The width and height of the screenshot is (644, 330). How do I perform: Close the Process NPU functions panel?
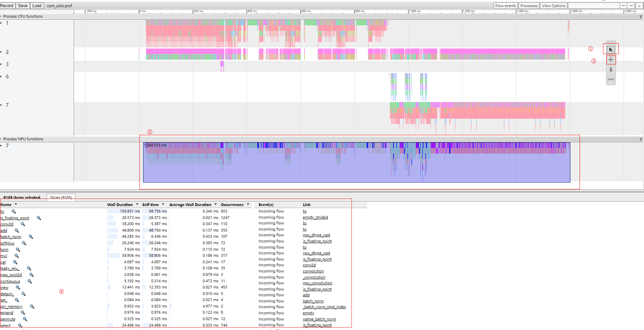point(641,139)
